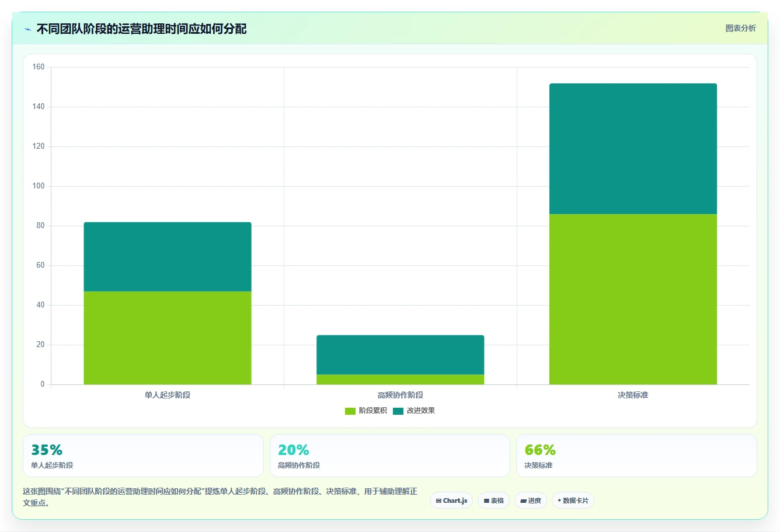Click the green segment of 决策标准 bar
This screenshot has width=780, height=532.
pos(633,299)
